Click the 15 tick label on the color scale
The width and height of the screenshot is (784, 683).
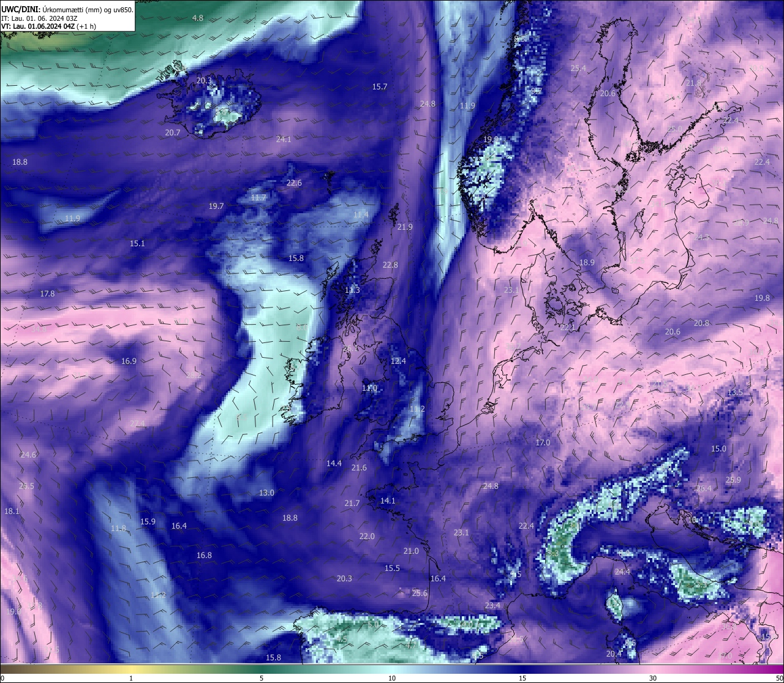[x=522, y=678]
